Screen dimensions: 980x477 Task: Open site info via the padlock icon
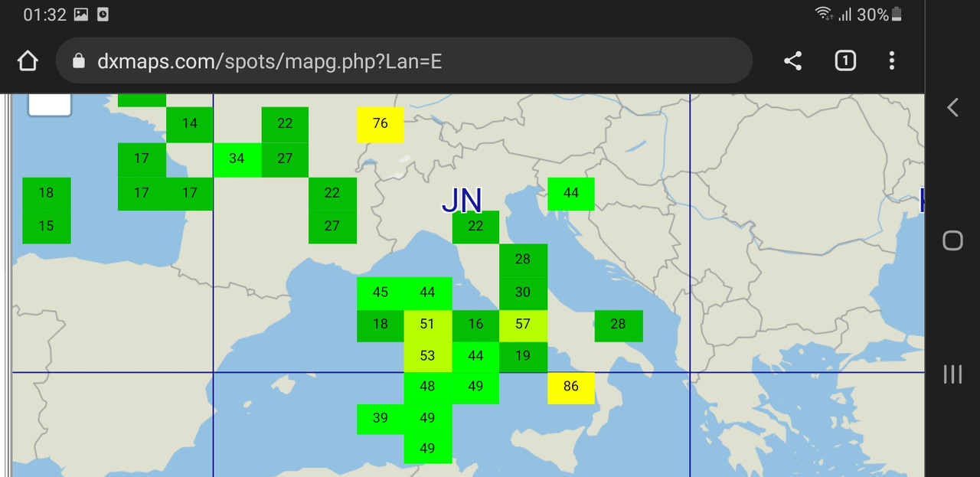(78, 61)
